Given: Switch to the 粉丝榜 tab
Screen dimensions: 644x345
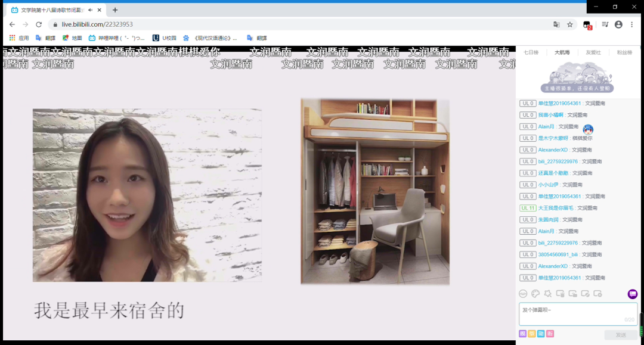Looking at the screenshot, I should (x=624, y=52).
